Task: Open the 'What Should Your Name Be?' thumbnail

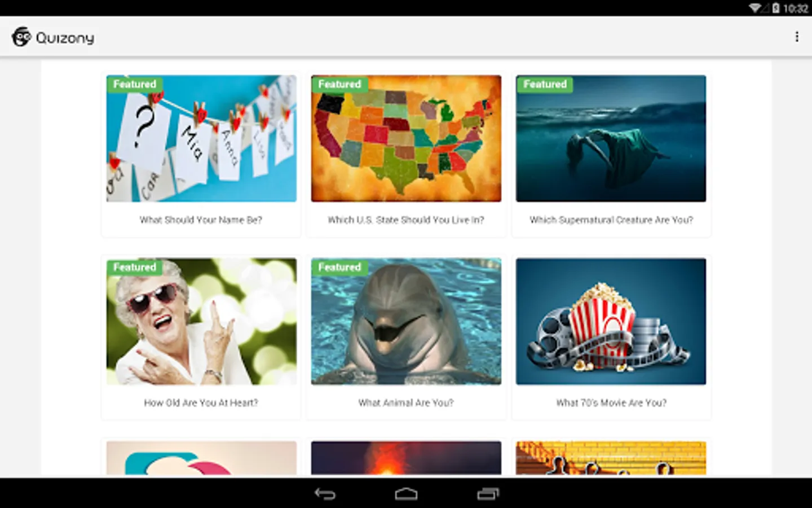Action: coord(201,138)
